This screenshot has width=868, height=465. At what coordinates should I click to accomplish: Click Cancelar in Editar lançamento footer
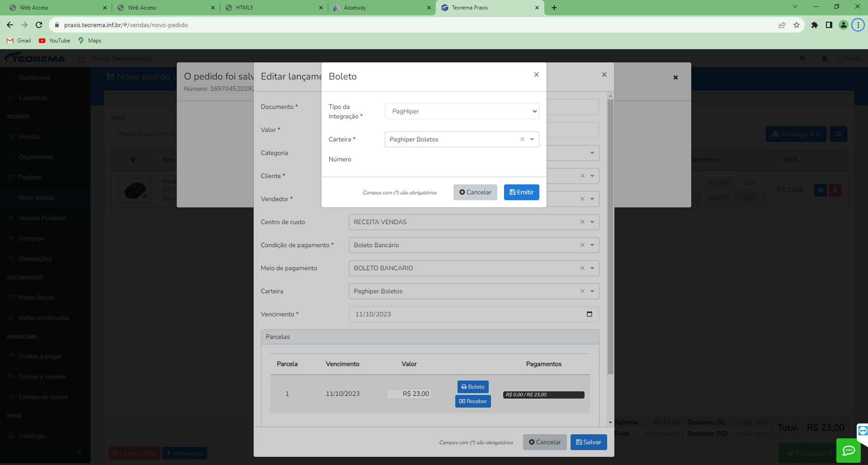coord(545,442)
